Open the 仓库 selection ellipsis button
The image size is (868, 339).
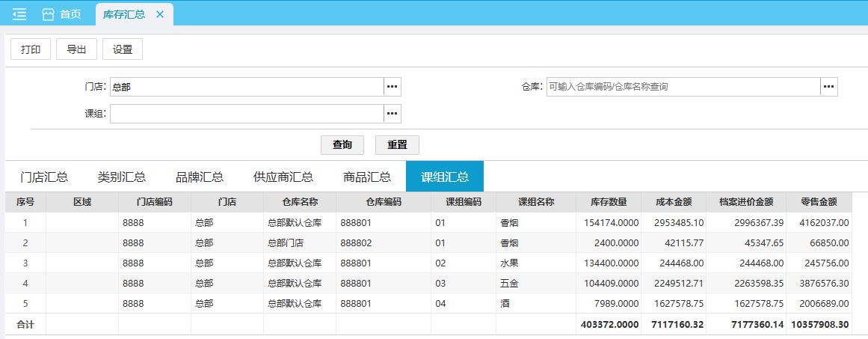(828, 87)
